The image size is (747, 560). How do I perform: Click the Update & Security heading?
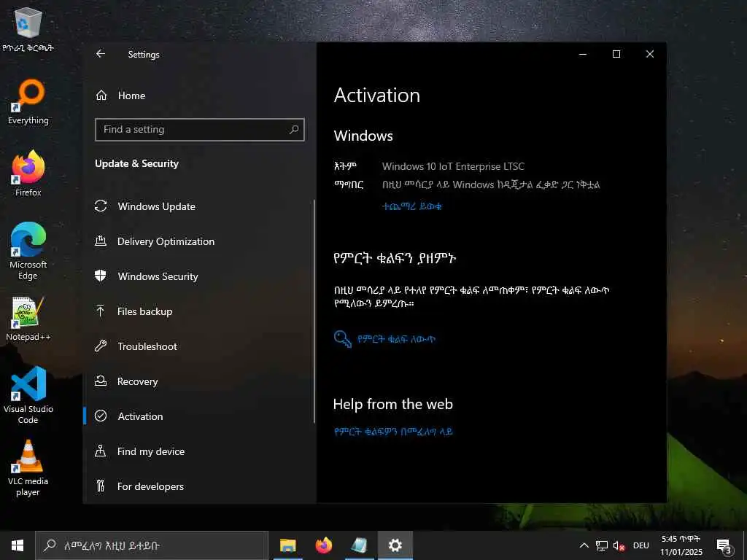pyautogui.click(x=136, y=163)
